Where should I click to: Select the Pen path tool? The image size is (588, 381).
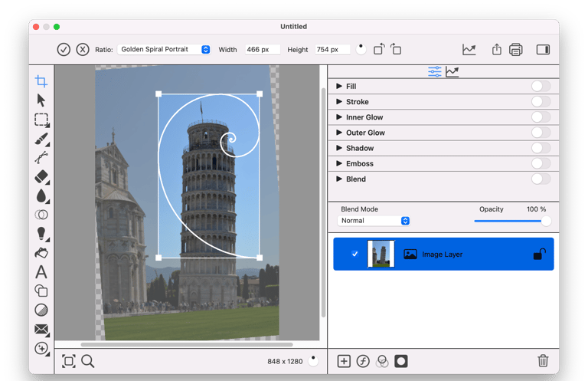click(41, 158)
